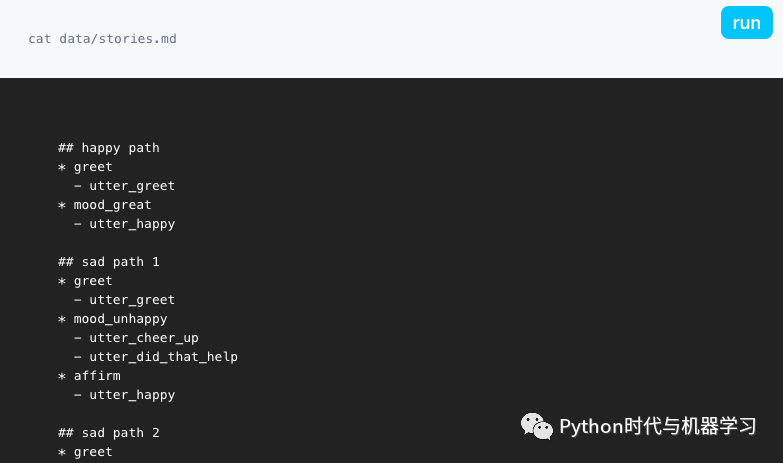Click utter_greet line under happy path
The width and height of the screenshot is (783, 463).
click(131, 186)
